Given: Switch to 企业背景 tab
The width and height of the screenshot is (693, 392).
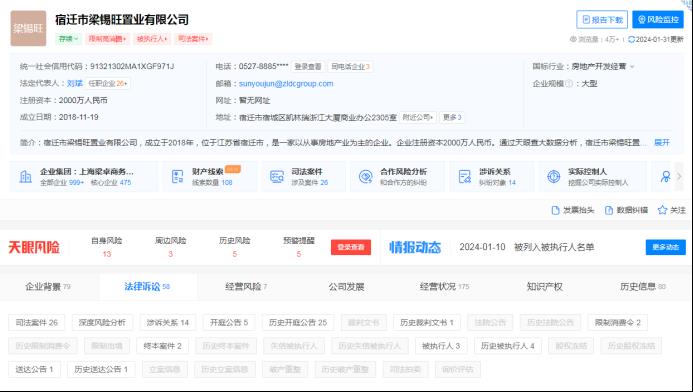Looking at the screenshot, I should [48, 286].
